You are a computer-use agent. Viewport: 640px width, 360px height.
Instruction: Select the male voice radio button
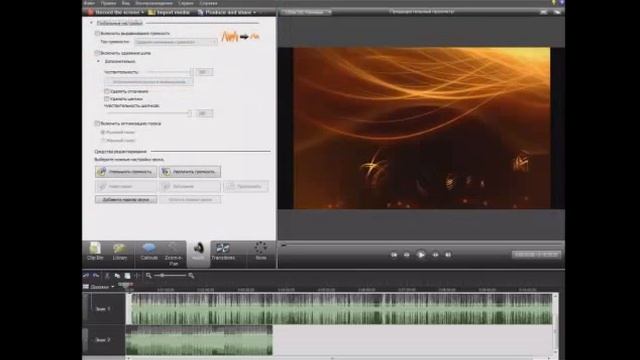(103, 132)
